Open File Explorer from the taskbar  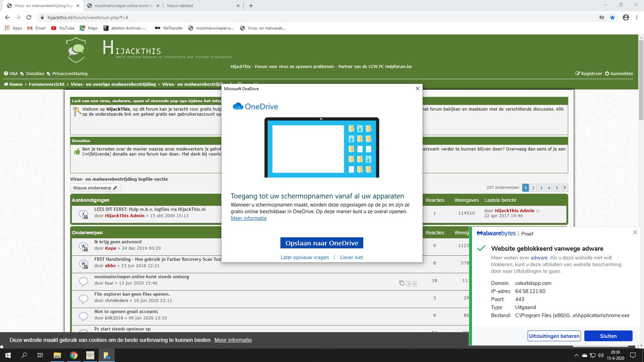pyautogui.click(x=57, y=355)
